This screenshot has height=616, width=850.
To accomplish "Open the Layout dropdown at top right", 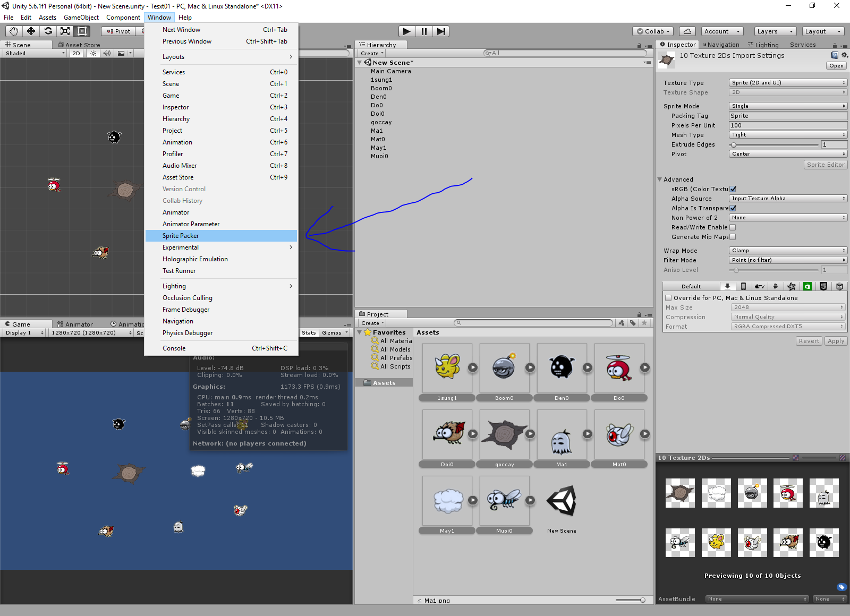I will click(823, 31).
